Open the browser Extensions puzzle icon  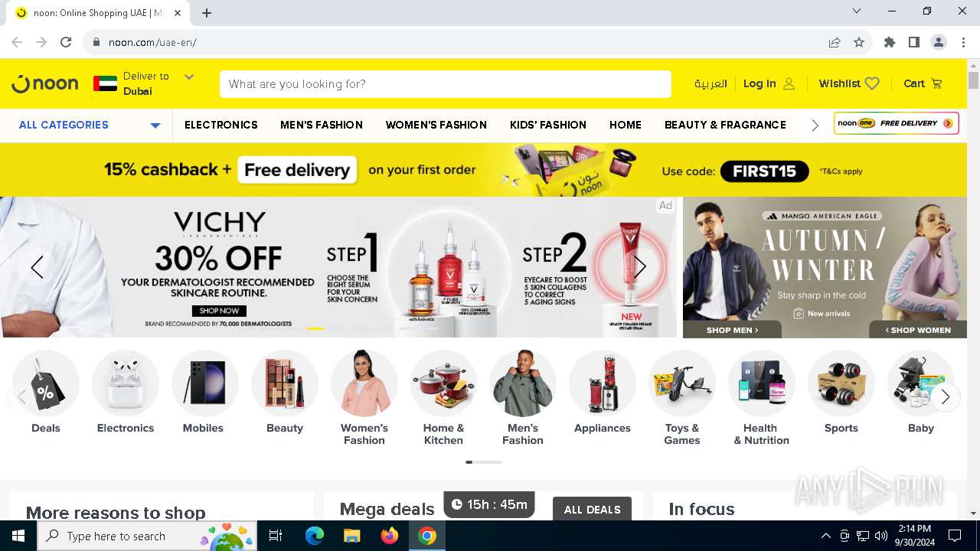pyautogui.click(x=890, y=42)
